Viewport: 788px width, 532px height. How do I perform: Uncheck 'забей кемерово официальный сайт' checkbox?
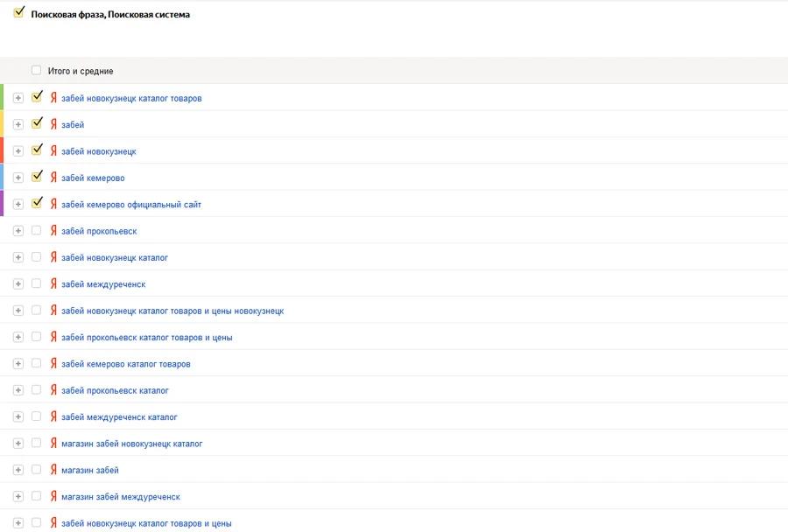point(37,203)
